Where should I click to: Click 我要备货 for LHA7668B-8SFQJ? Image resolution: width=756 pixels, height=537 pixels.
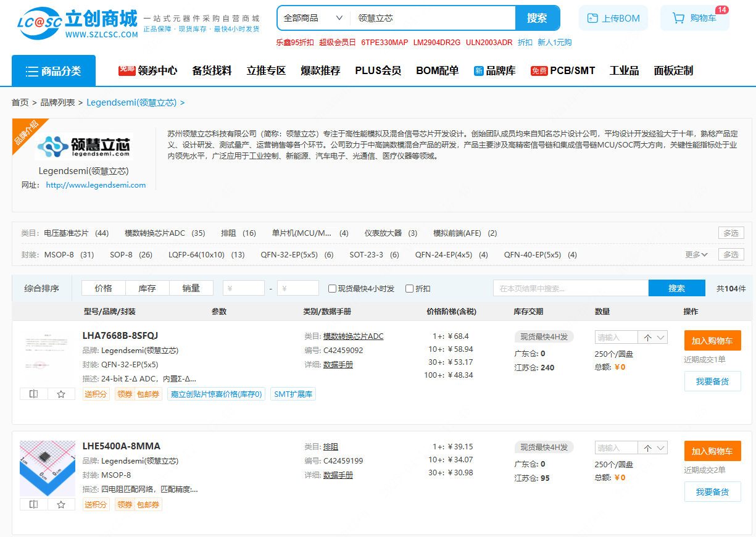pos(712,381)
